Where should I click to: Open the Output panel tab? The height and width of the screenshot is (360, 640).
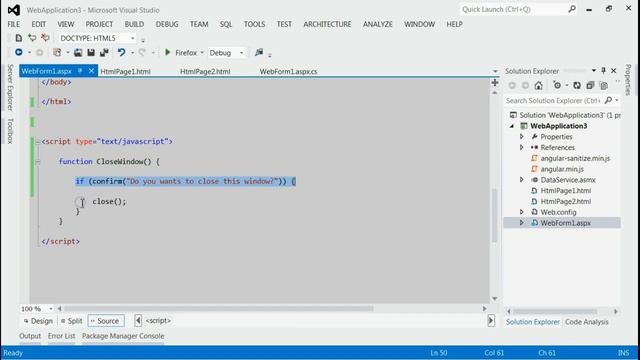30,336
